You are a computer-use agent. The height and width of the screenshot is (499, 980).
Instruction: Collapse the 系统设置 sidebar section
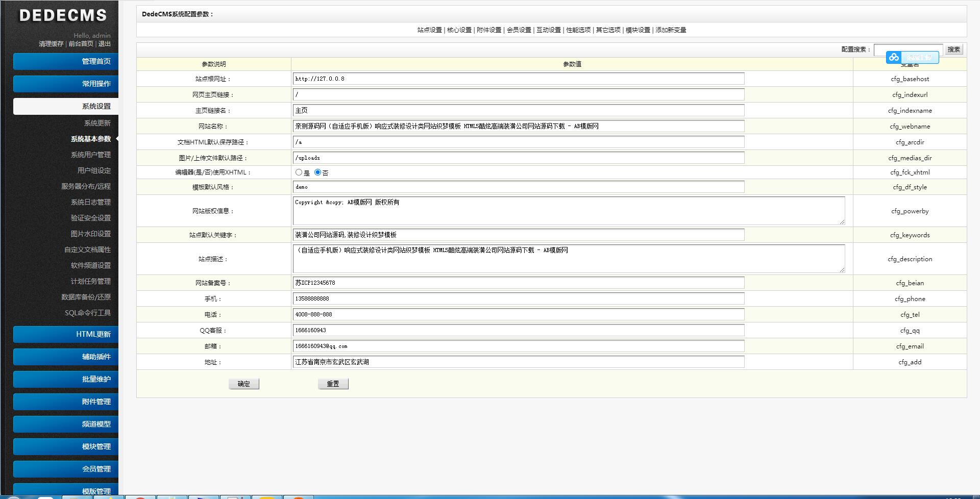[x=66, y=106]
